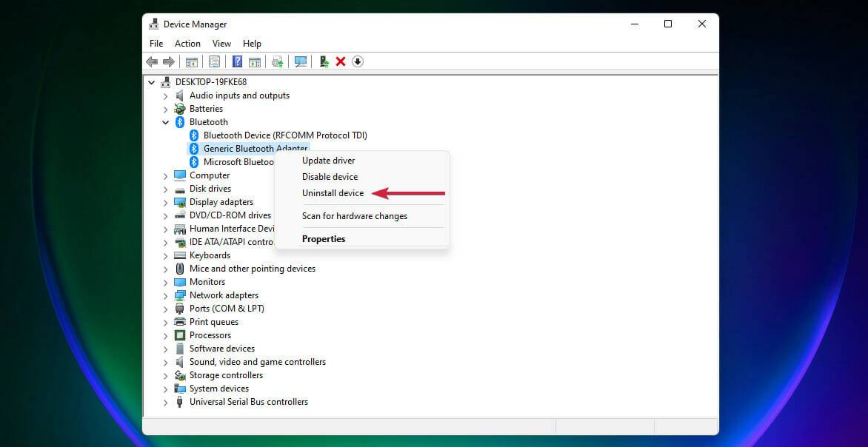Click Disable device in the context menu
868x447 pixels.
point(330,177)
